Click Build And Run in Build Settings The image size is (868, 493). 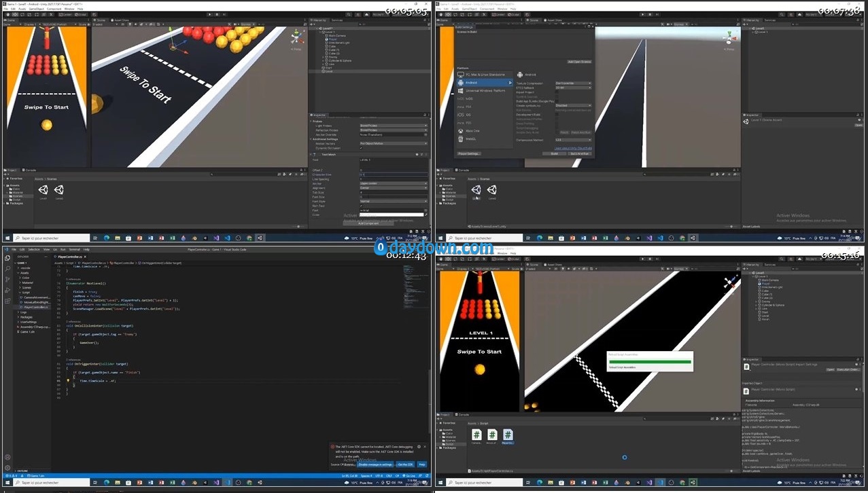tap(580, 153)
